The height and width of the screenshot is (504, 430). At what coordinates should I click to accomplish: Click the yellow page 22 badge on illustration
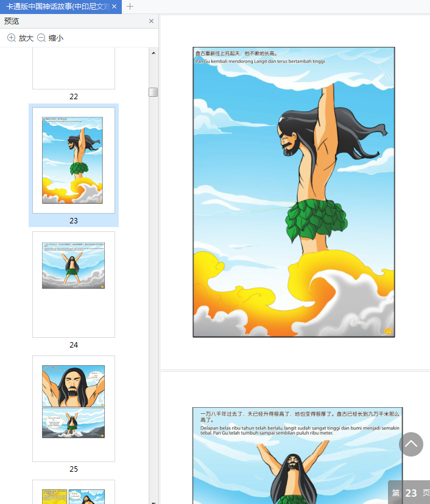click(388, 331)
